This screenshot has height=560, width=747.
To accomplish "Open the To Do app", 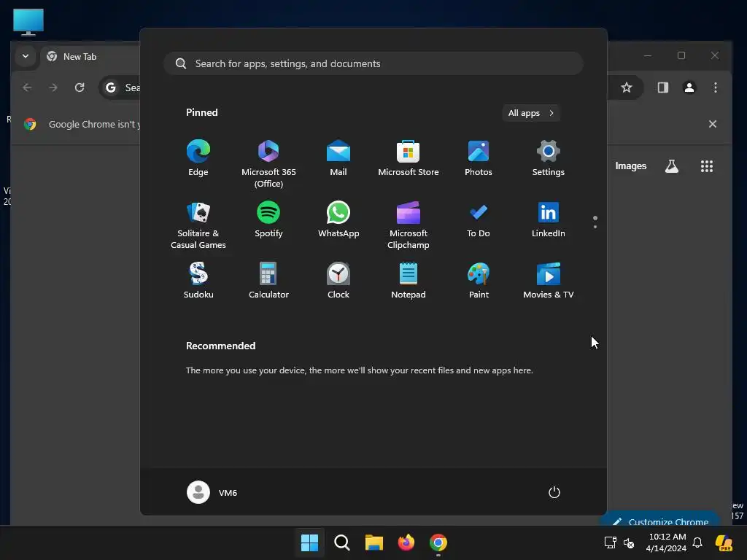I will coord(479,219).
